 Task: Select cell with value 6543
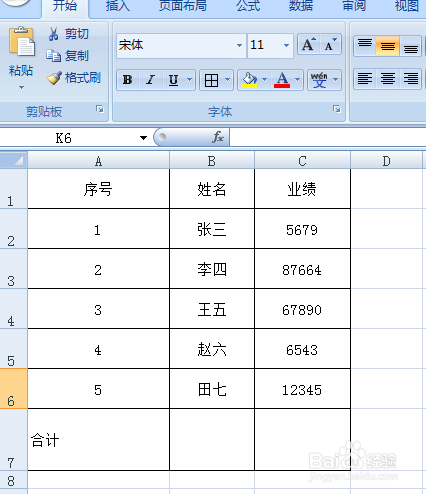click(x=302, y=349)
